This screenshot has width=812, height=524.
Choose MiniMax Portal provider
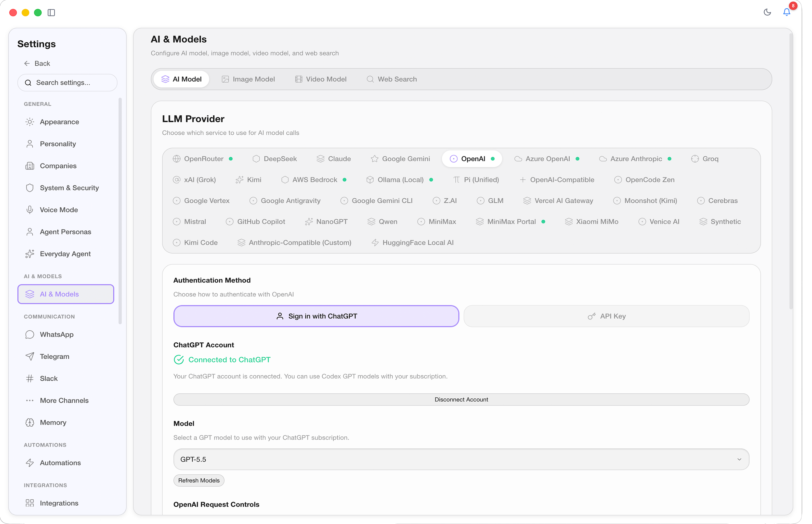pyautogui.click(x=511, y=222)
